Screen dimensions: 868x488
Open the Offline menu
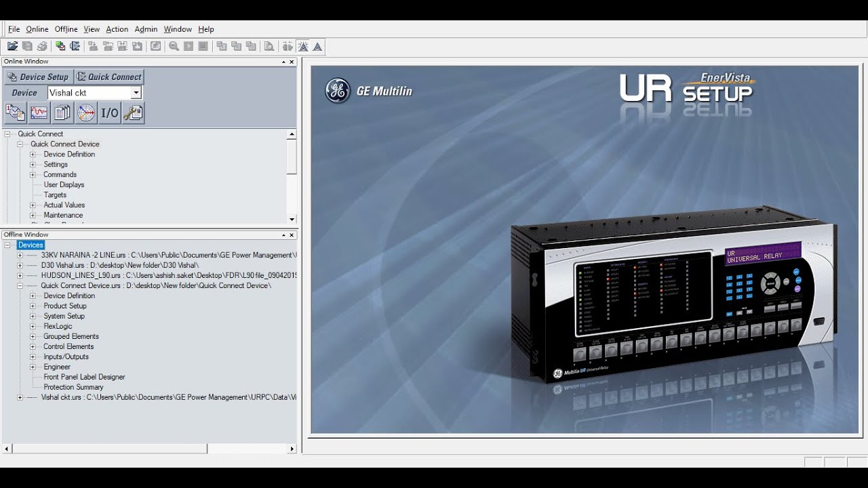click(x=66, y=29)
